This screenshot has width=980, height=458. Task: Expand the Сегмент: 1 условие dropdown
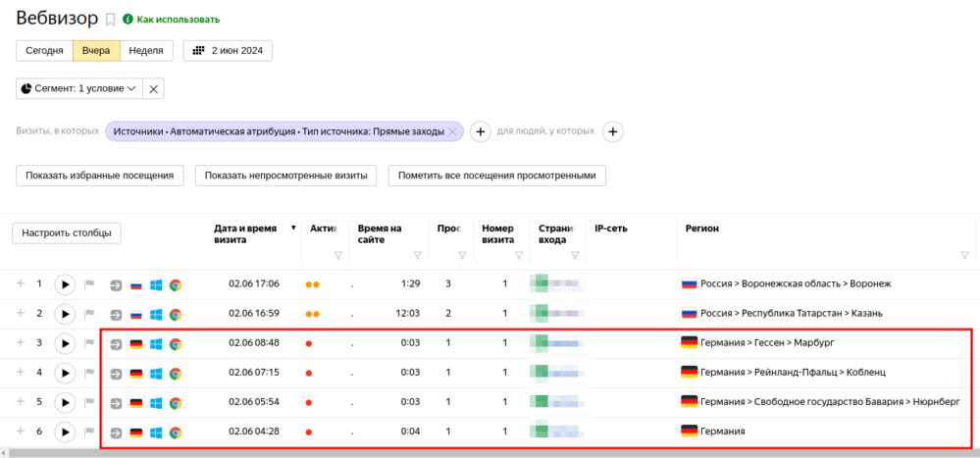pyautogui.click(x=79, y=88)
